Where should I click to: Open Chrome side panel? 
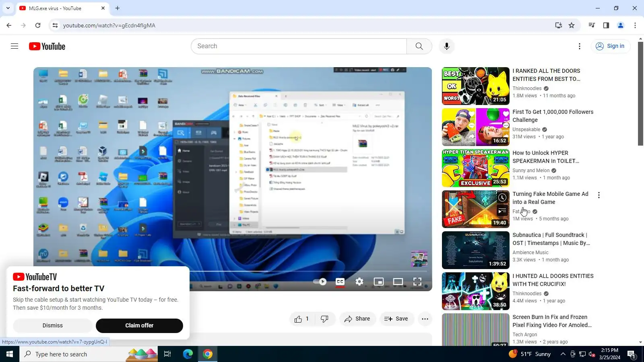click(x=606, y=25)
